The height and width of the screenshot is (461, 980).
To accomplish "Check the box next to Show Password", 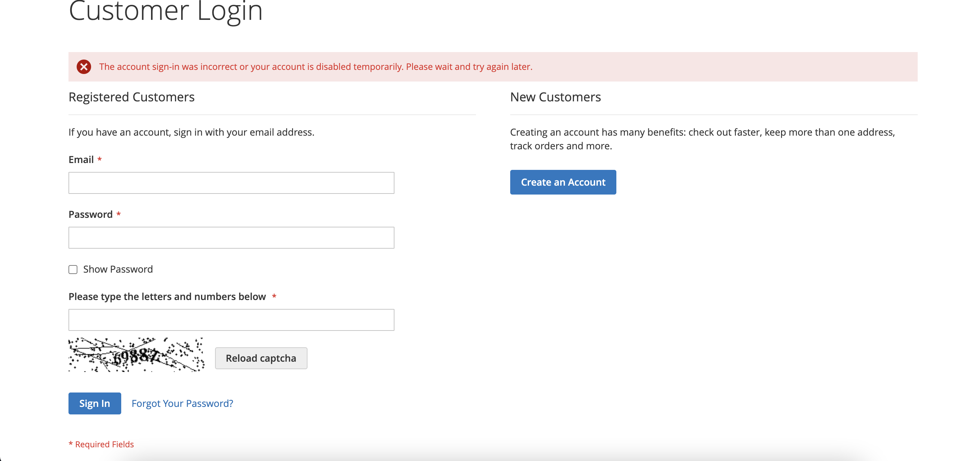I will [x=73, y=270].
